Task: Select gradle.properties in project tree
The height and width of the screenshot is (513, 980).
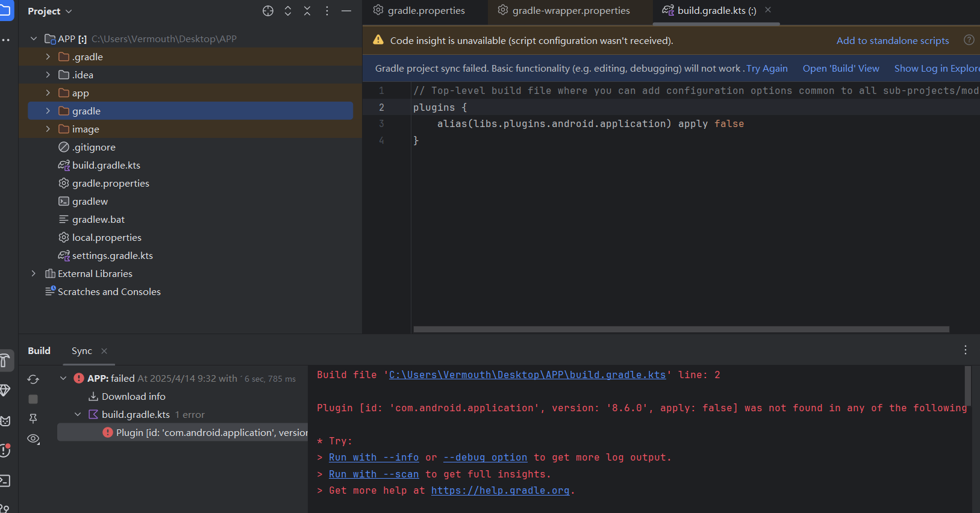Action: (104, 183)
